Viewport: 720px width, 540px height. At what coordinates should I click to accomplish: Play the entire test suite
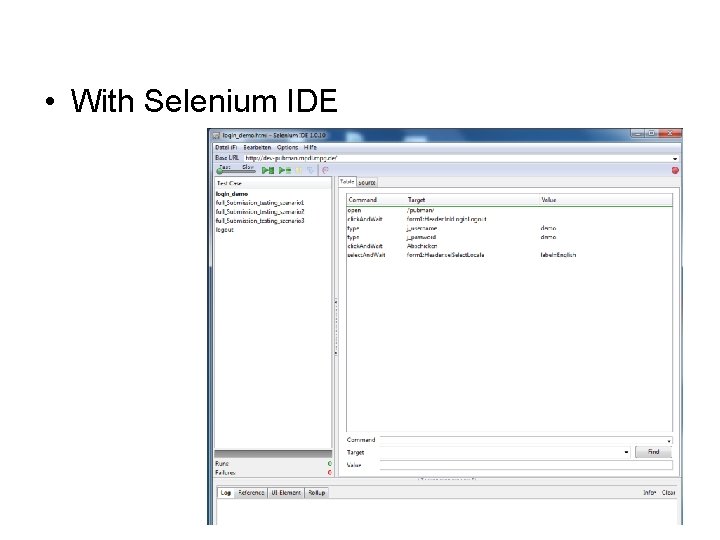pos(268,170)
